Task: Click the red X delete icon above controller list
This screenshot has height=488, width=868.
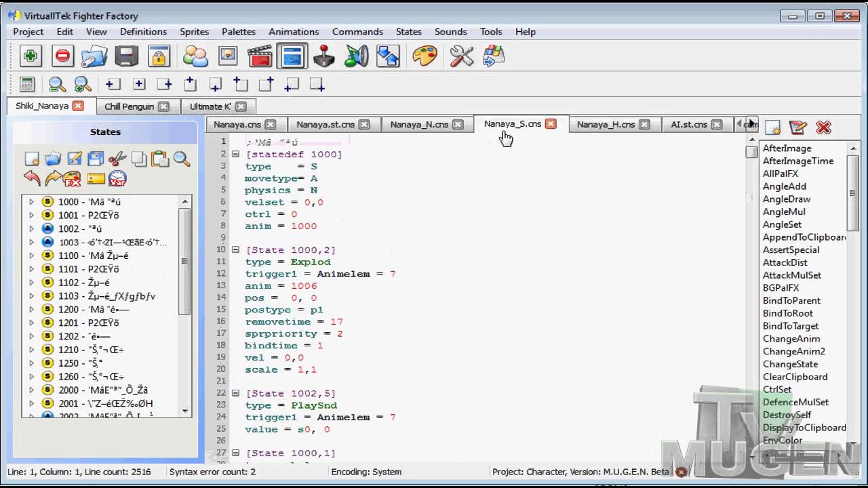Action: tap(823, 127)
